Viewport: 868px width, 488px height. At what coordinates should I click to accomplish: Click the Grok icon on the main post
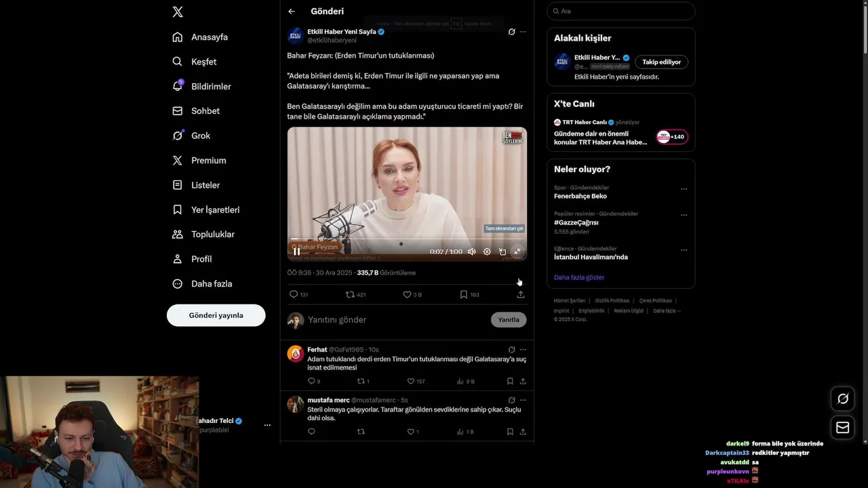click(x=511, y=32)
